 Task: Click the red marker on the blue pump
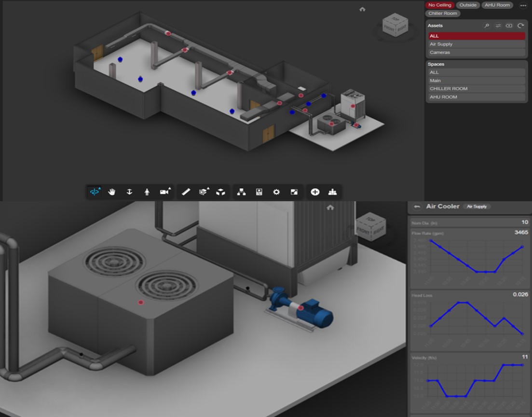tap(300, 308)
